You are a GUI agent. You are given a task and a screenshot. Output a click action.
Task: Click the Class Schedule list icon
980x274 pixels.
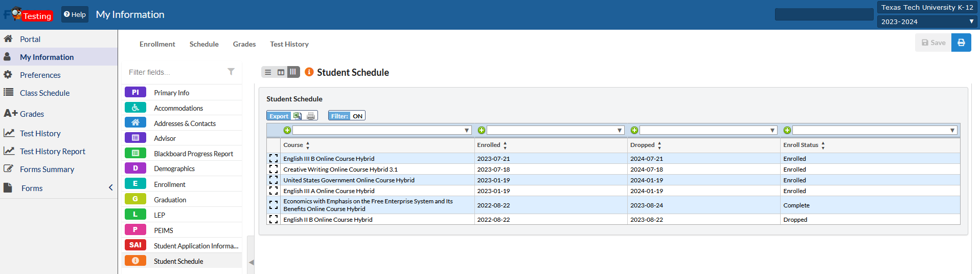point(8,92)
